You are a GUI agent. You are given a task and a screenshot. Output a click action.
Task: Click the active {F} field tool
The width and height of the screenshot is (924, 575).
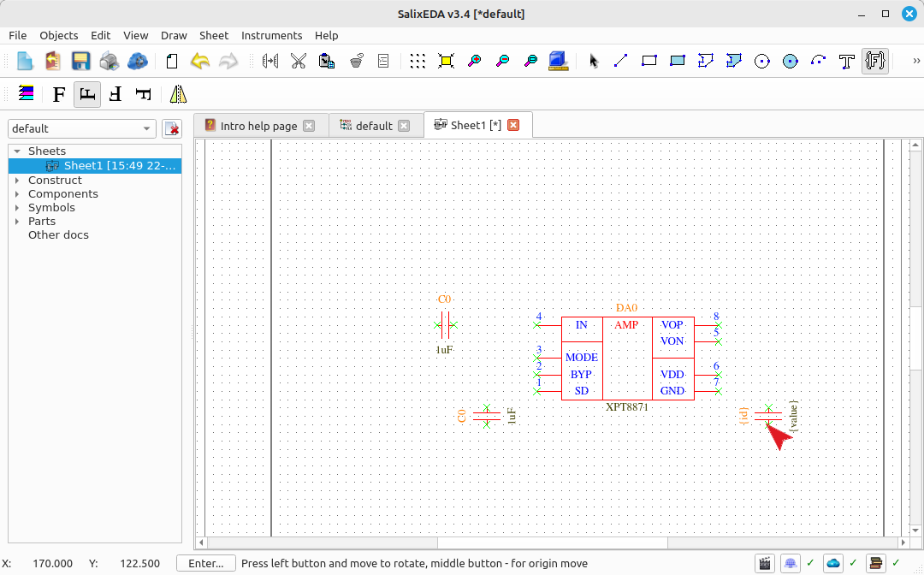[x=875, y=61]
